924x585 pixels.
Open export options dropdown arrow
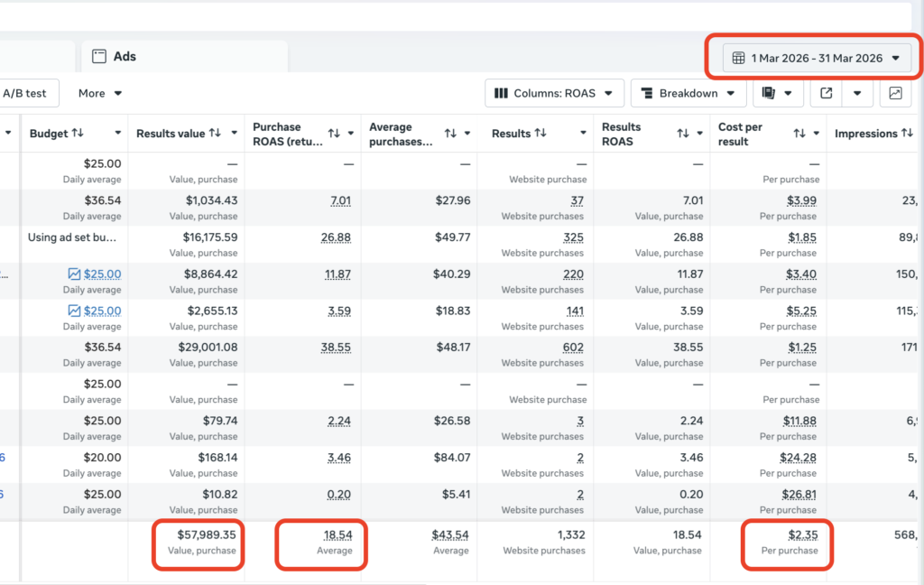coord(857,93)
